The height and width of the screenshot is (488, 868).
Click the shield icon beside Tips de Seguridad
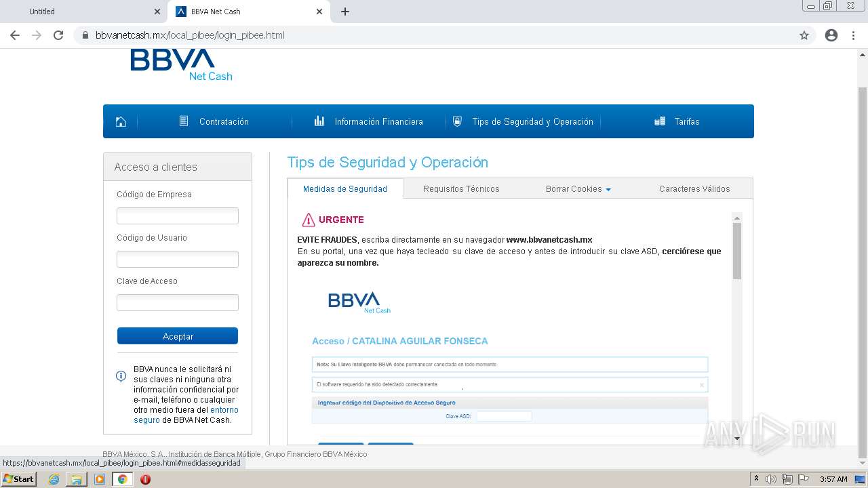point(457,121)
